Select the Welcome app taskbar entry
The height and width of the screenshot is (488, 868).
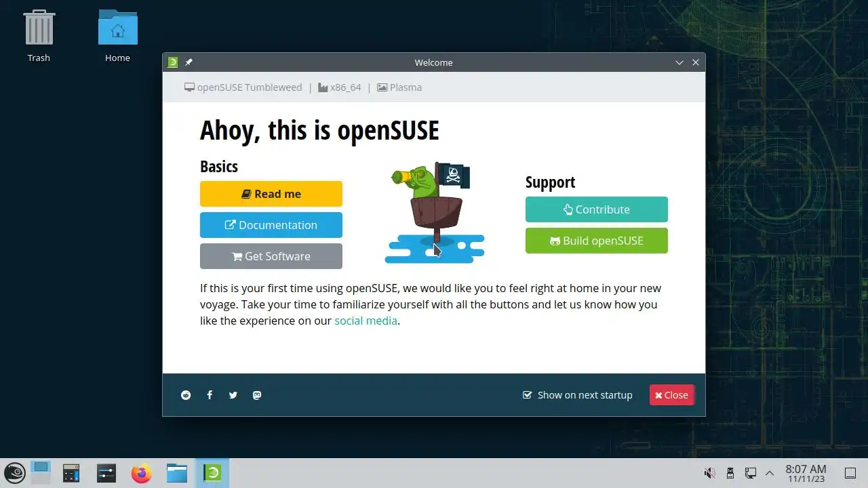[212, 473]
